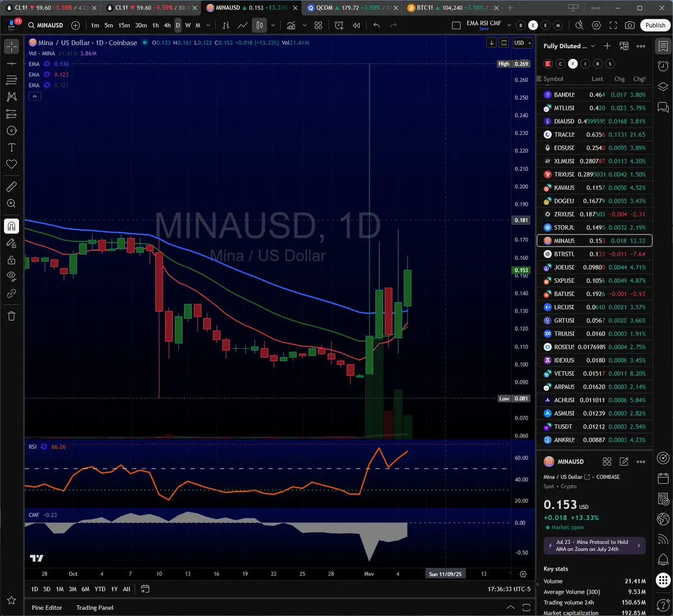
Task: Open the notifications bell panel
Action: click(663, 559)
